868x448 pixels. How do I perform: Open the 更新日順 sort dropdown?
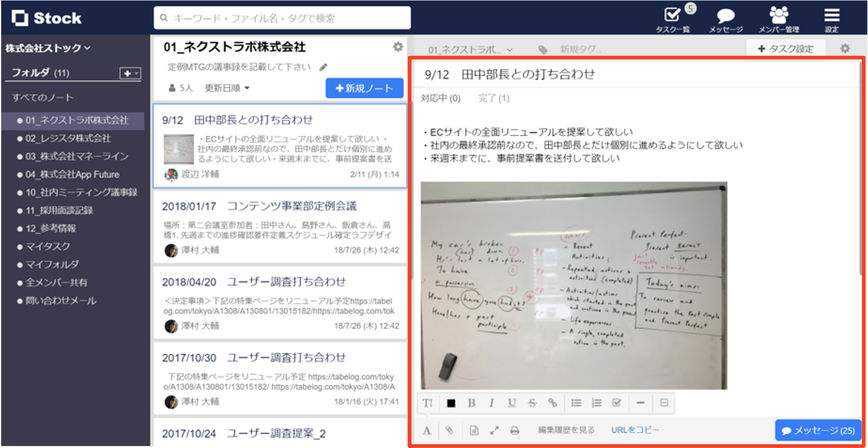(228, 88)
